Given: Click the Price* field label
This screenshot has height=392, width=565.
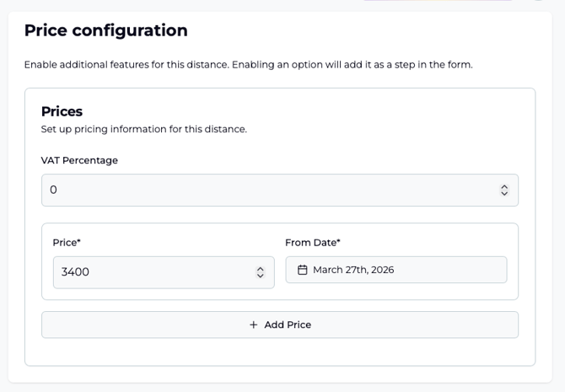Looking at the screenshot, I should coord(67,243).
